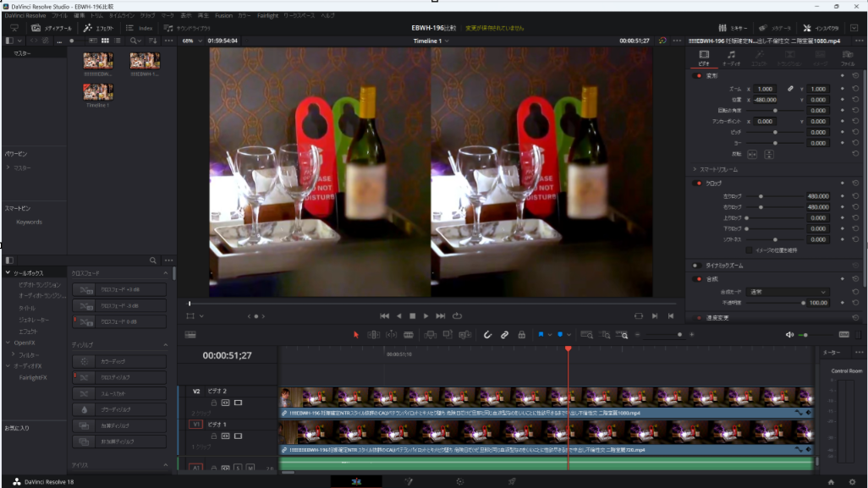
Task: Activate the blade edit tool
Action: 410,335
